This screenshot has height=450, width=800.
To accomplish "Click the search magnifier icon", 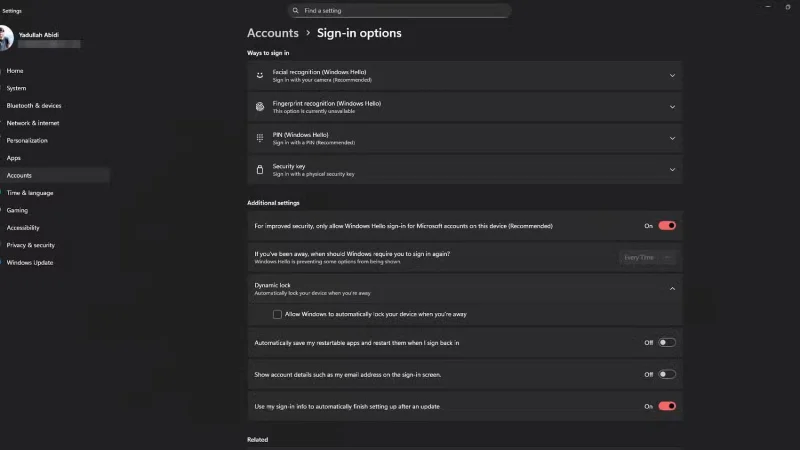I will click(295, 10).
